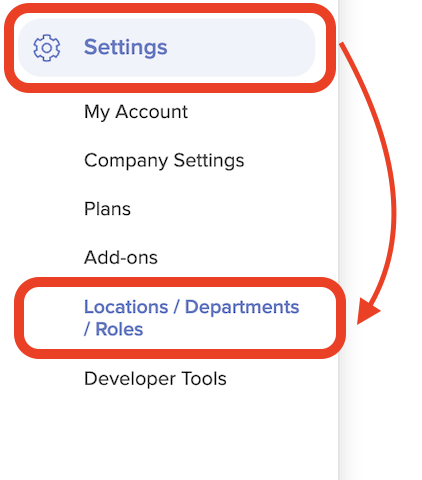Collapse the highlighted Settings section
The height and width of the screenshot is (480, 422).
tap(167, 48)
